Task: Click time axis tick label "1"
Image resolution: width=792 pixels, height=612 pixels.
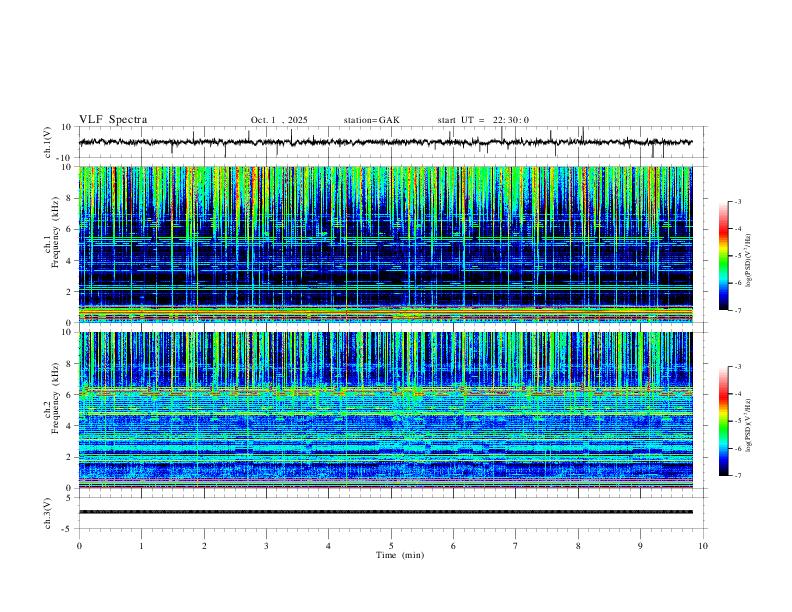Action: pos(141,546)
